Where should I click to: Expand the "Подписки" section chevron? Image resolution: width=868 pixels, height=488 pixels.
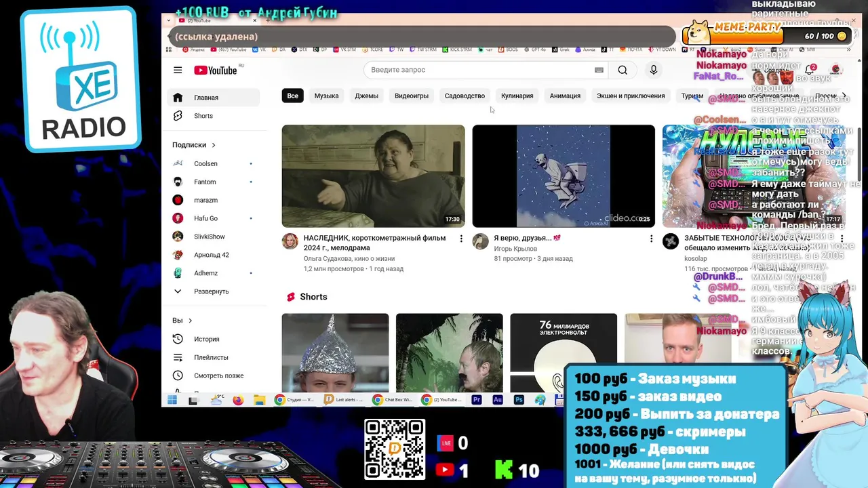coord(214,145)
